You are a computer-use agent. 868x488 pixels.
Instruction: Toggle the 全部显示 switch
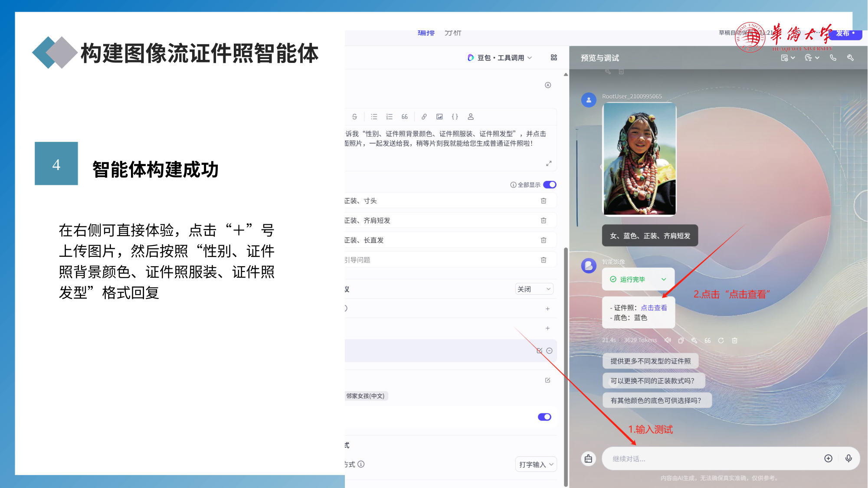point(550,185)
